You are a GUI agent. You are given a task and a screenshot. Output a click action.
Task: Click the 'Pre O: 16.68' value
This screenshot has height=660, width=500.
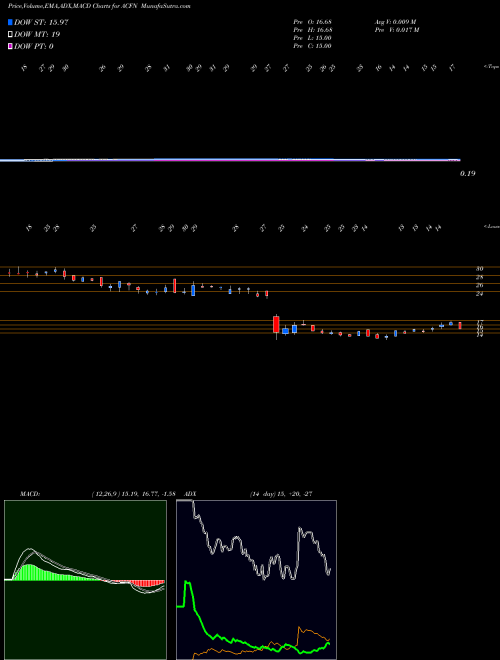[x=313, y=22]
